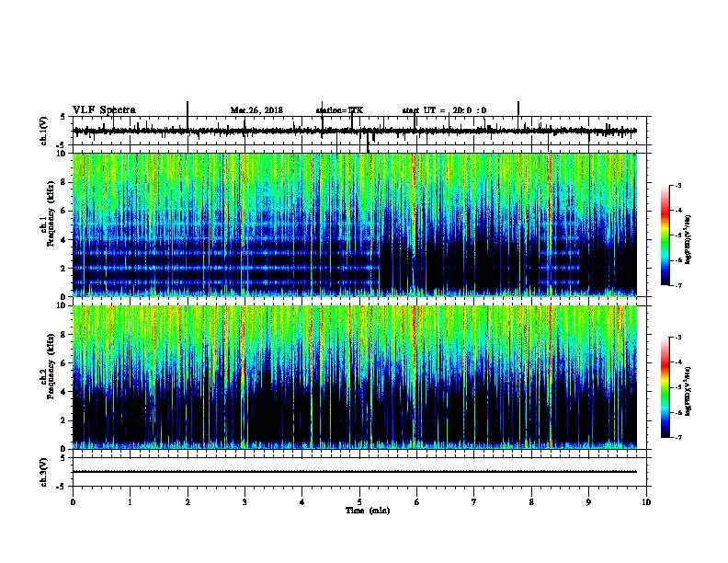Click inside the ch.1 spectrogram panel

coord(355,224)
